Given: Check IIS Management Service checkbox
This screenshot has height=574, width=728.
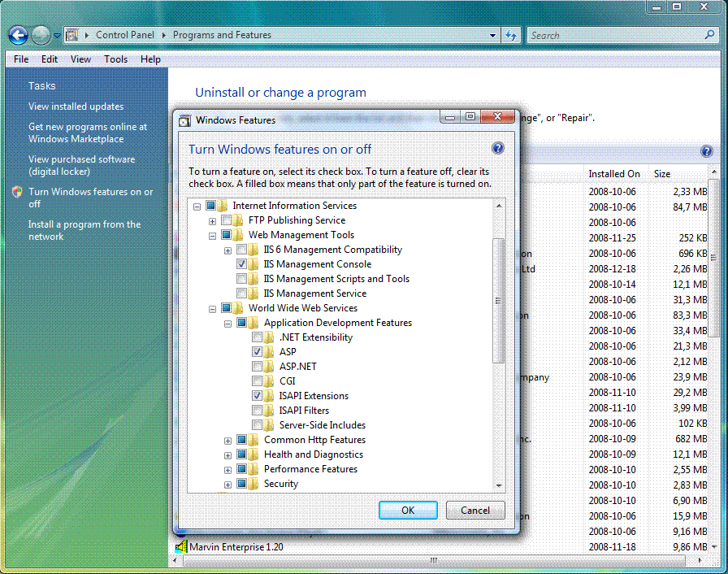Looking at the screenshot, I should [241, 293].
